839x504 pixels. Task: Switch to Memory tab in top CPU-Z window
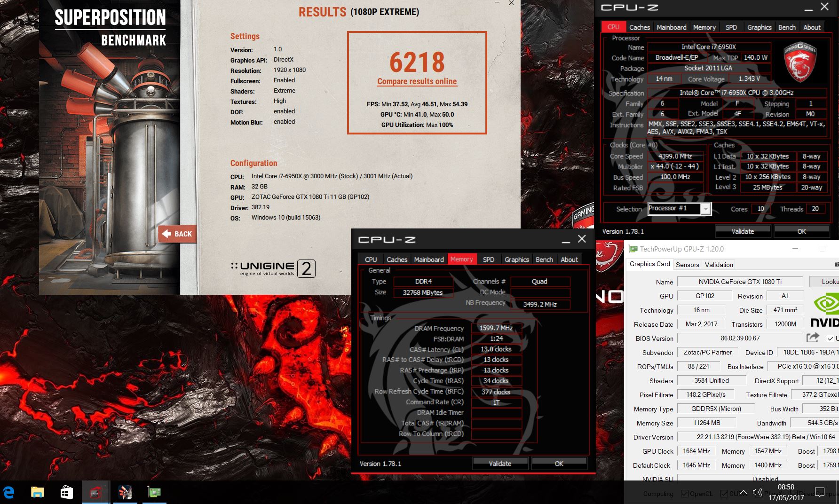[704, 27]
